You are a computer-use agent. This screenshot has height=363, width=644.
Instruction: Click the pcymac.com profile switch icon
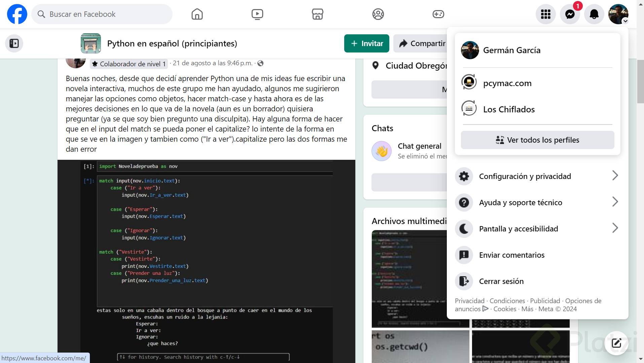coord(469,82)
